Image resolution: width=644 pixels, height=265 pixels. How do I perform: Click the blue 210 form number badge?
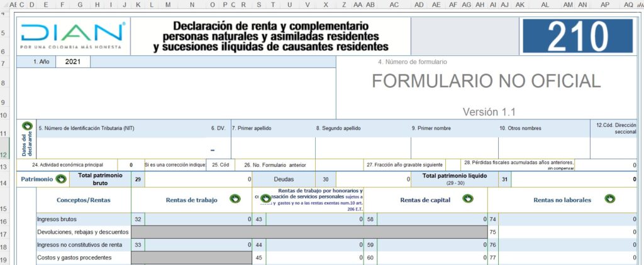(577, 36)
